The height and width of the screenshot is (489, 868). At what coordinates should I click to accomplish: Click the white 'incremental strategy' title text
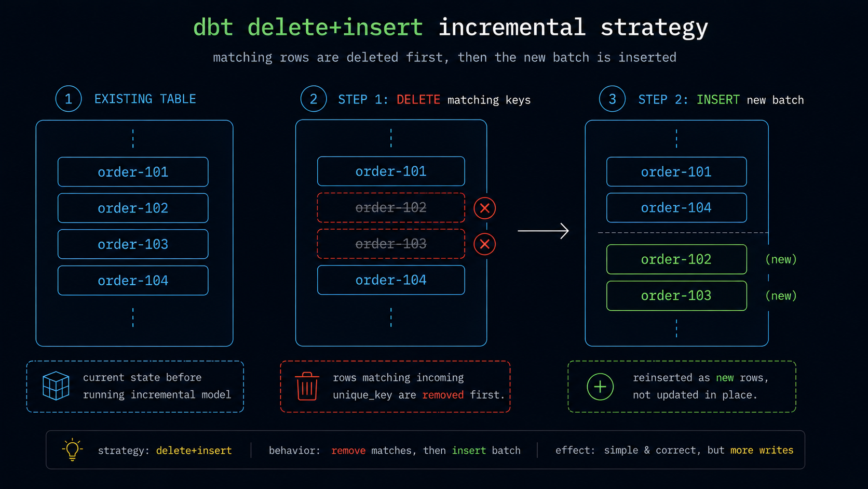pos(573,27)
